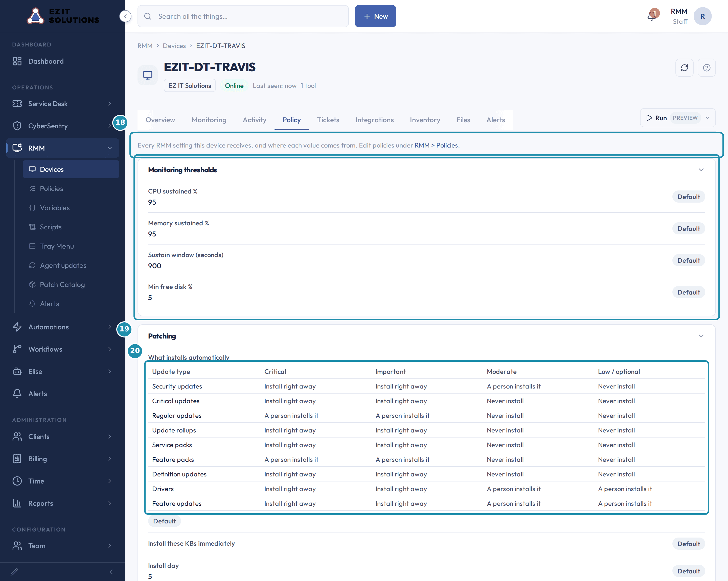Click the Default badge for CPU sustained %
This screenshot has width=728, height=581.
[x=688, y=197]
